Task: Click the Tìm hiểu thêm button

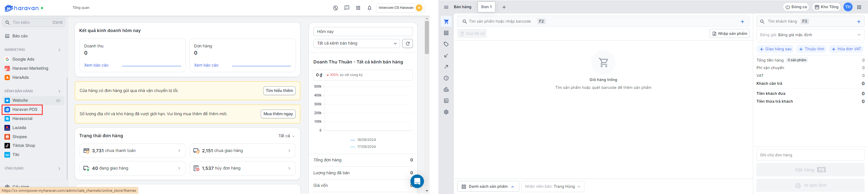Action: (x=279, y=91)
